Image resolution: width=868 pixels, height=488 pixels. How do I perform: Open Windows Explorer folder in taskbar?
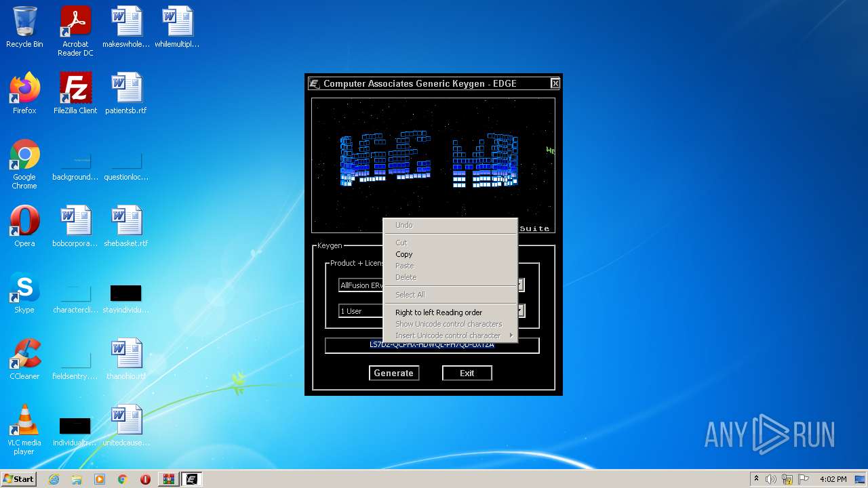click(77, 479)
